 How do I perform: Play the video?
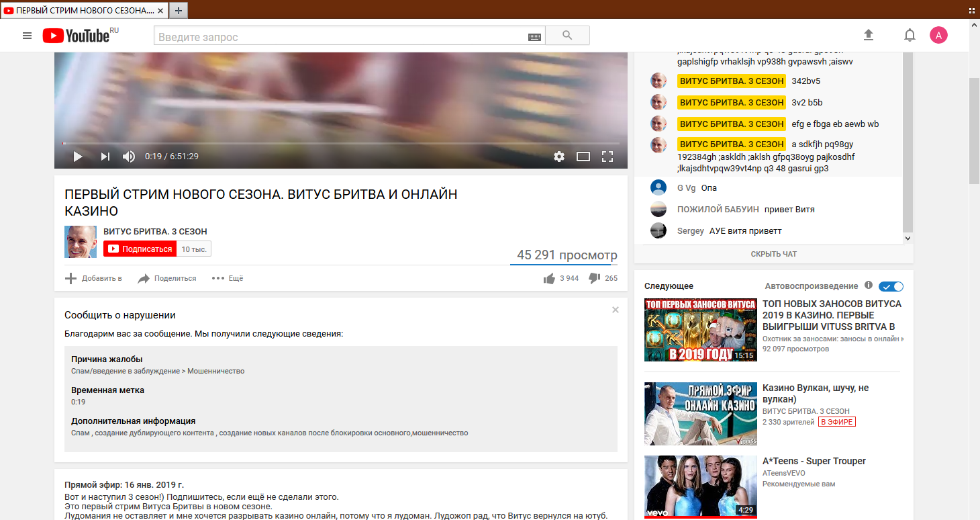pyautogui.click(x=77, y=157)
